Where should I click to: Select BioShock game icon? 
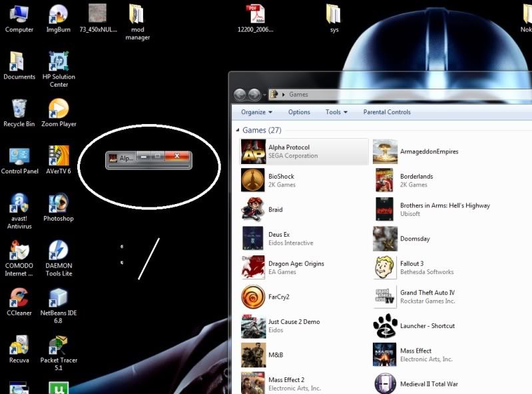tap(253, 181)
